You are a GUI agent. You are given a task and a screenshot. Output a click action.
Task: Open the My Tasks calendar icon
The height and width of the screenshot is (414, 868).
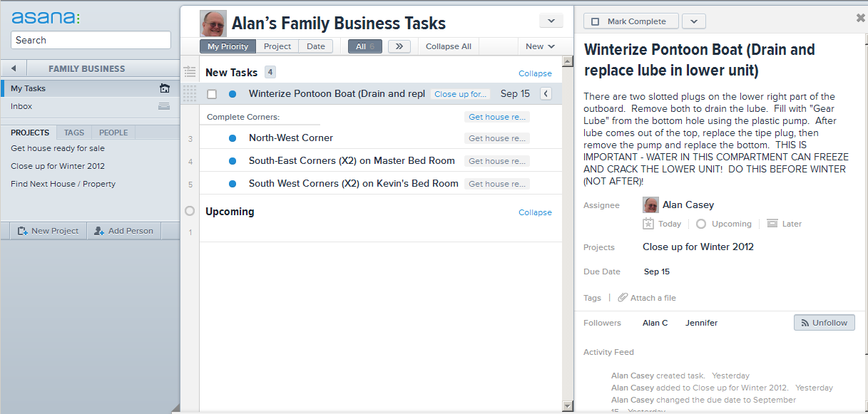[x=165, y=89]
